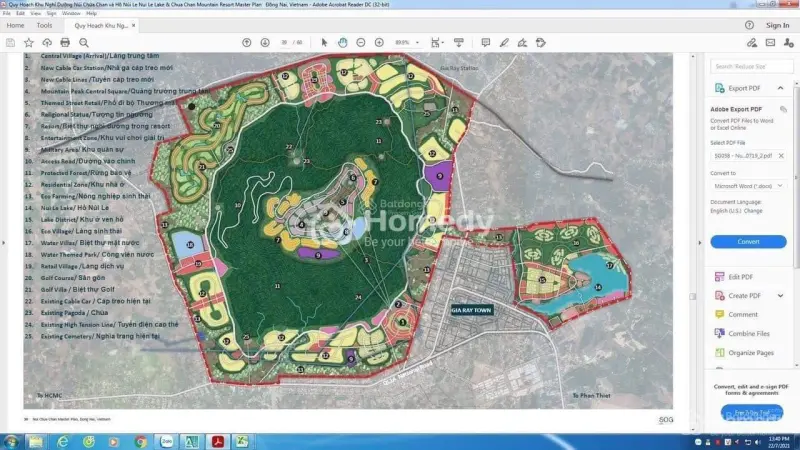Viewport: 800px width, 450px height.
Task: Click the Print file icon
Action: pos(65,42)
